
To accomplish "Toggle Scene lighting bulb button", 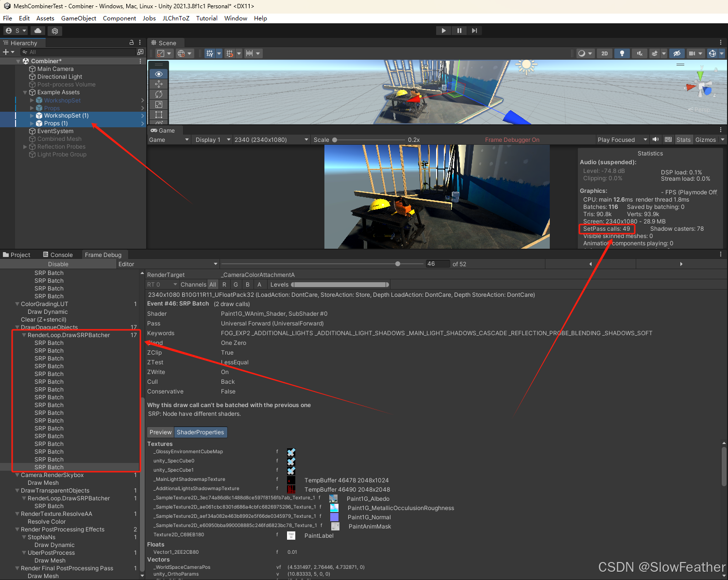I will coord(622,53).
